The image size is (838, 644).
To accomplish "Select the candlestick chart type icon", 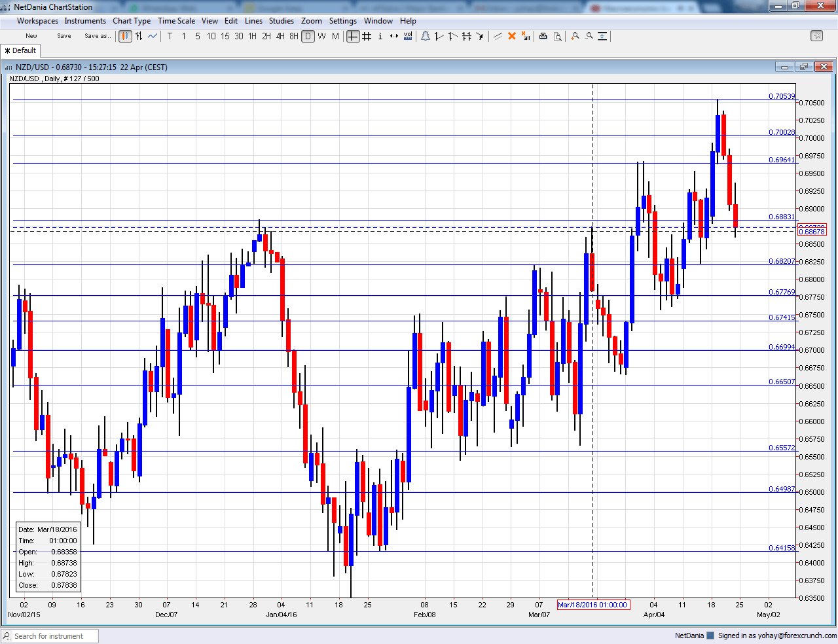I will [124, 37].
